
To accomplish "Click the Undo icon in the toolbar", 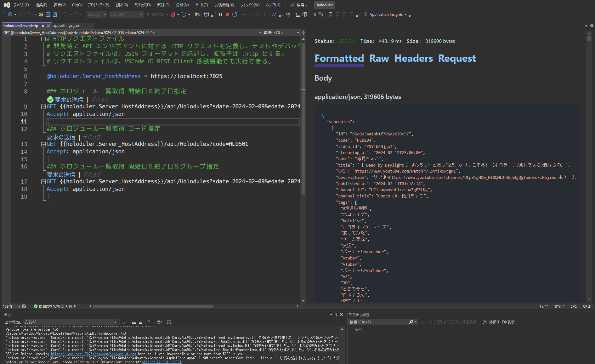I will [x=65, y=14].
